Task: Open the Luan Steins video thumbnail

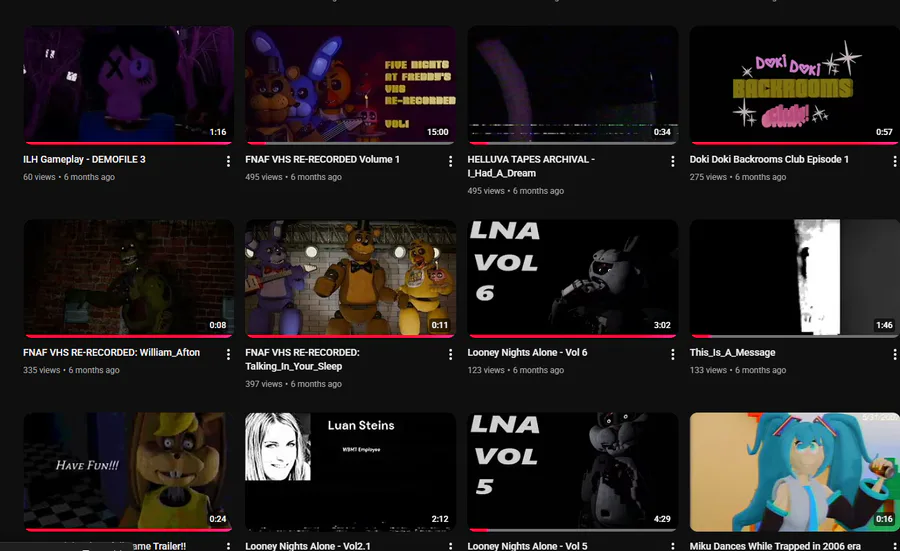Action: [351, 472]
